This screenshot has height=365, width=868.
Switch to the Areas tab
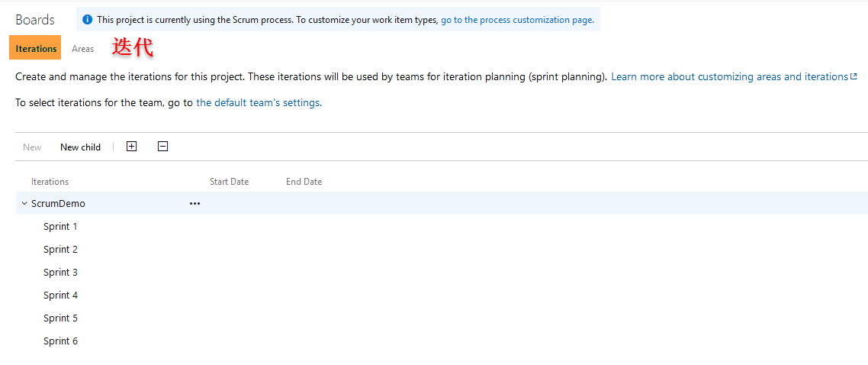pyautogui.click(x=83, y=49)
